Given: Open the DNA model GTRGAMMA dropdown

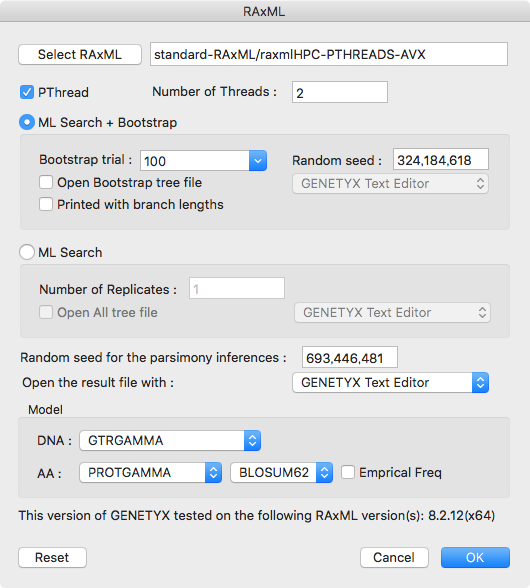Looking at the screenshot, I should [x=170, y=441].
